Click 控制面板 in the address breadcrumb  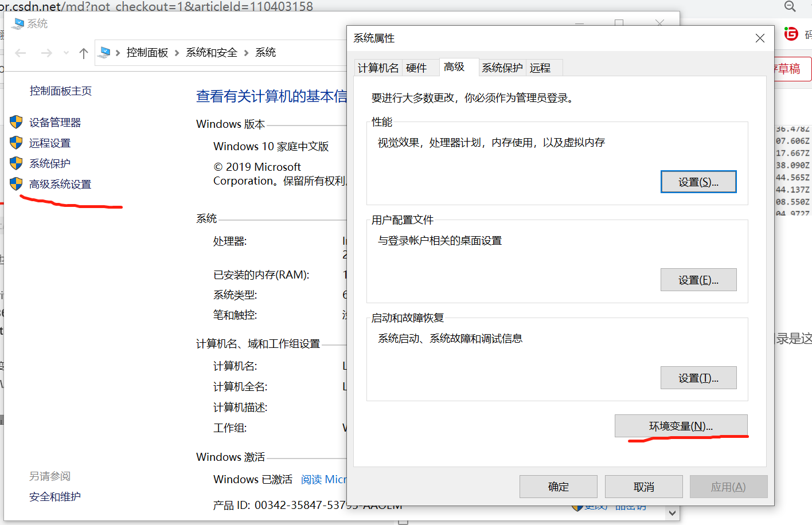point(147,53)
